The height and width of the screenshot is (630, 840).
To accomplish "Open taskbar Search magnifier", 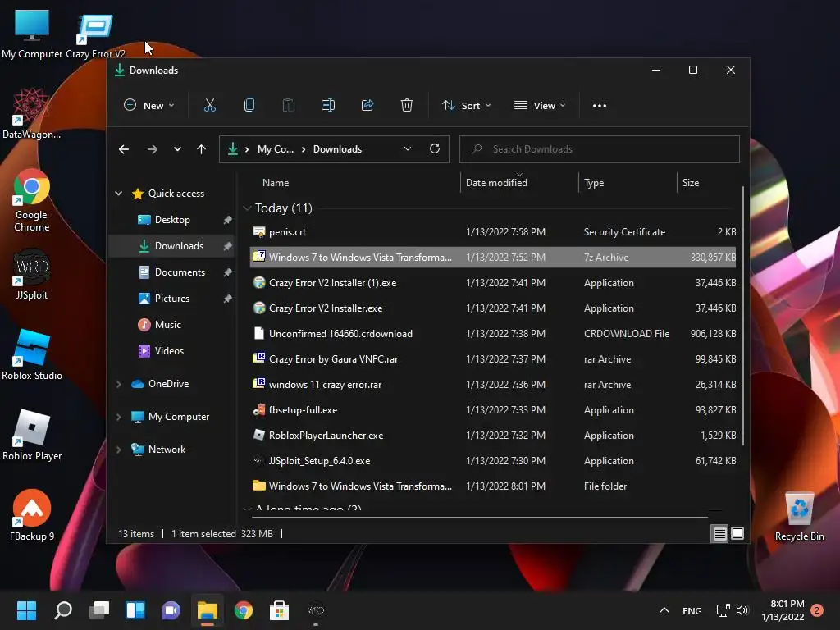I will point(62,610).
